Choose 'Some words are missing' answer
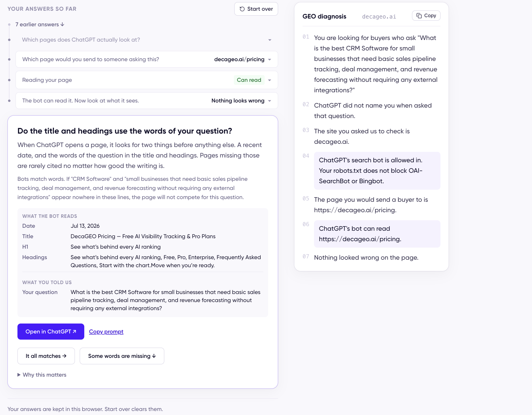Screen dimensions: 532x415 point(122,356)
